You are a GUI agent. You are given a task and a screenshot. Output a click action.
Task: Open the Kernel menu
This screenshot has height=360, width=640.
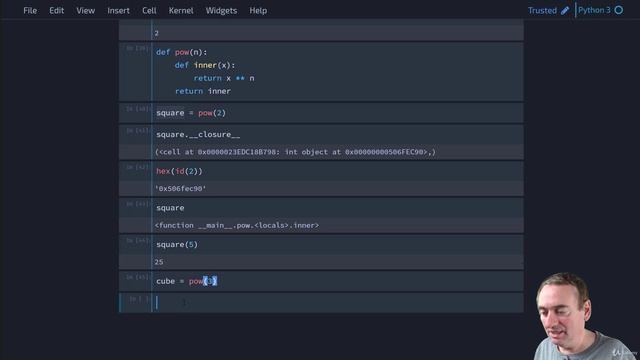pos(181,11)
